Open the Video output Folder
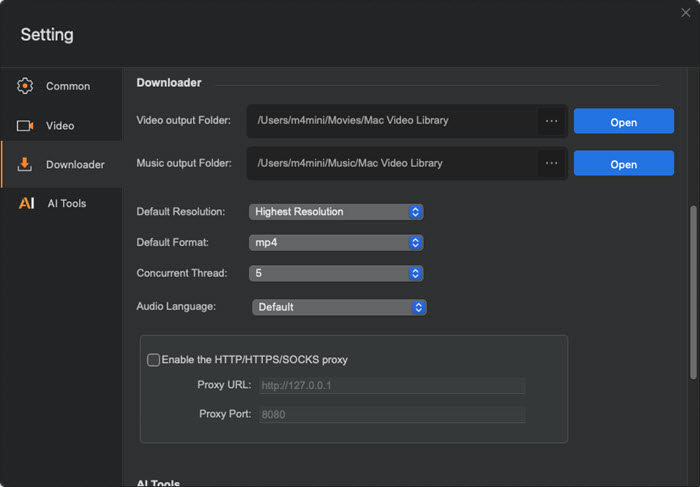Screen dimensions: 700x487 click(x=624, y=121)
